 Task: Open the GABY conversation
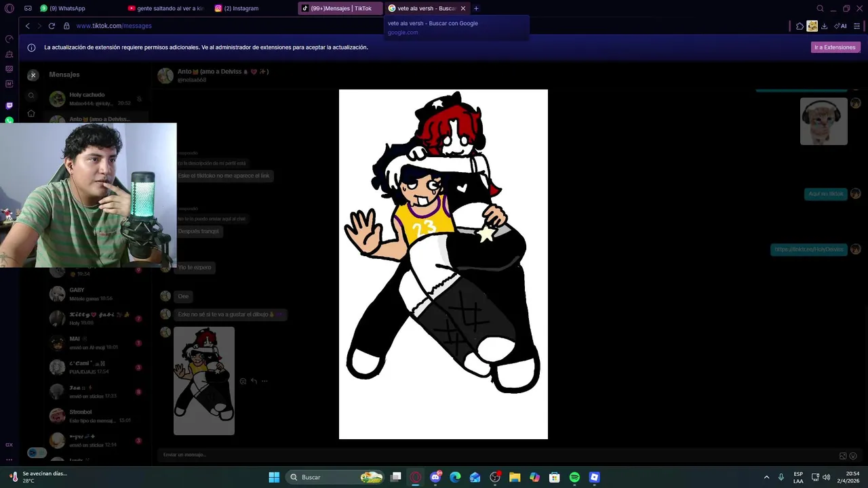coord(97,294)
